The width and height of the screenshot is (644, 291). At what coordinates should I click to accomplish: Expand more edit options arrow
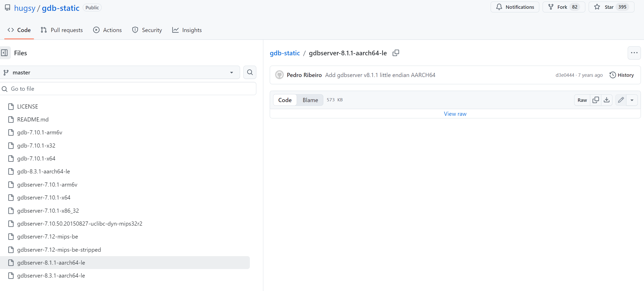click(x=632, y=100)
